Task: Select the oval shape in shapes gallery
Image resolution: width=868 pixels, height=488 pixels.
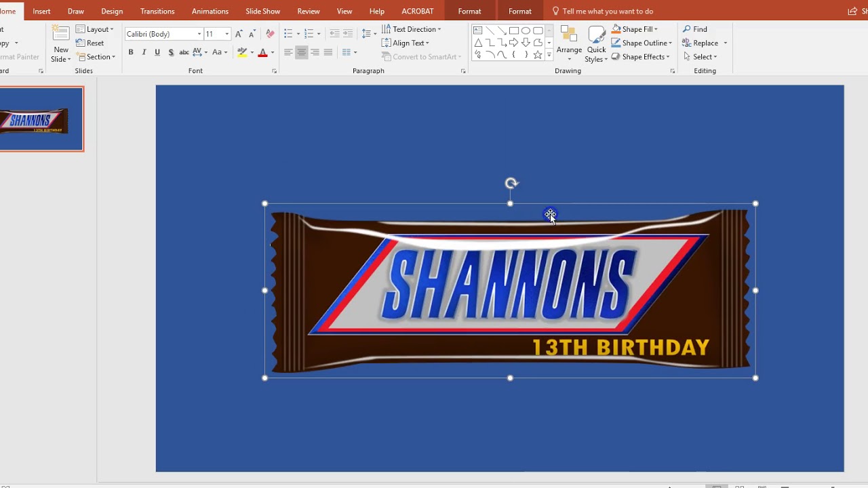Action: (x=526, y=30)
